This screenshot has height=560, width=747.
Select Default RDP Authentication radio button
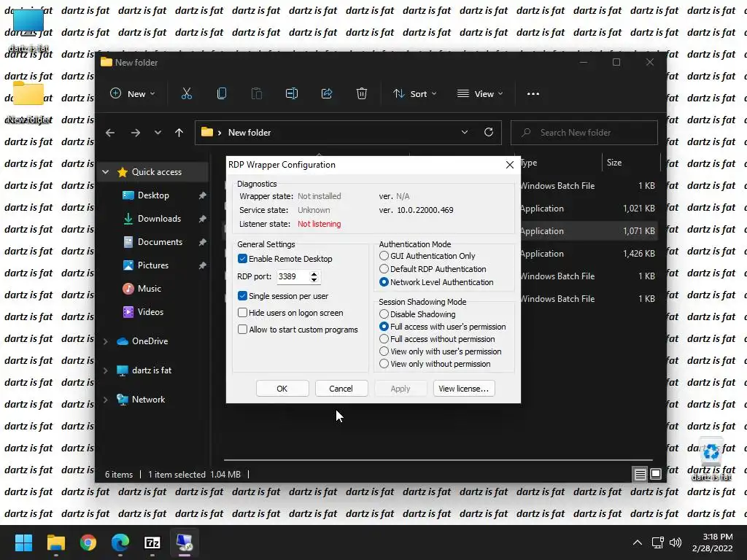[x=384, y=268]
